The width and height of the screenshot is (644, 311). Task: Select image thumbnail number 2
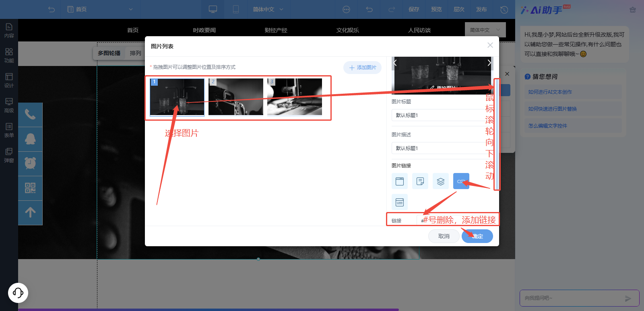pos(236,97)
